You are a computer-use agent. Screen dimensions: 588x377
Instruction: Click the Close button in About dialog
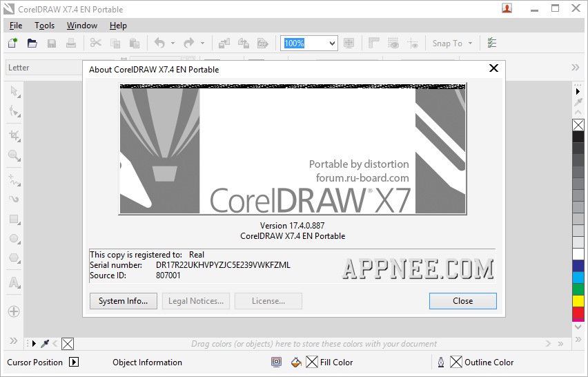pos(463,301)
